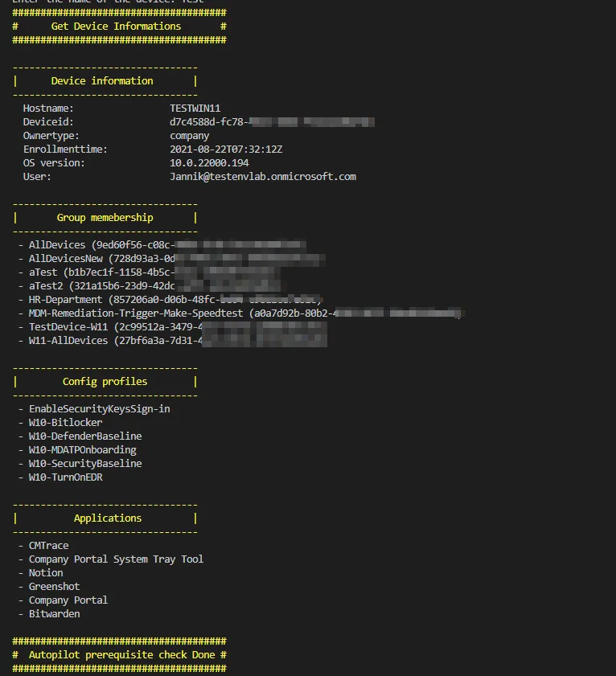Select the enrollment time 2021-08-22T07:32:12Z
Viewport: 616px width, 676px height.
pyautogui.click(x=226, y=150)
